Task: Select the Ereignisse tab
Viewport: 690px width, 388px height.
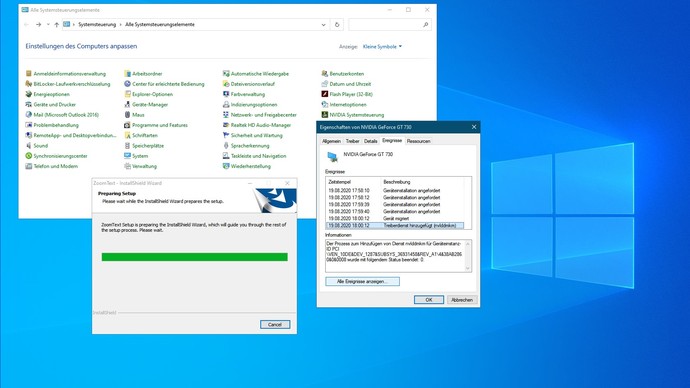Action: coord(392,140)
